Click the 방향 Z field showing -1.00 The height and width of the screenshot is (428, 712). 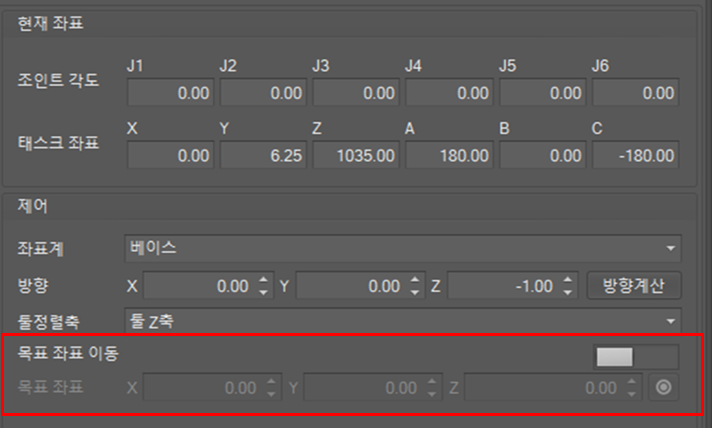tap(502, 286)
